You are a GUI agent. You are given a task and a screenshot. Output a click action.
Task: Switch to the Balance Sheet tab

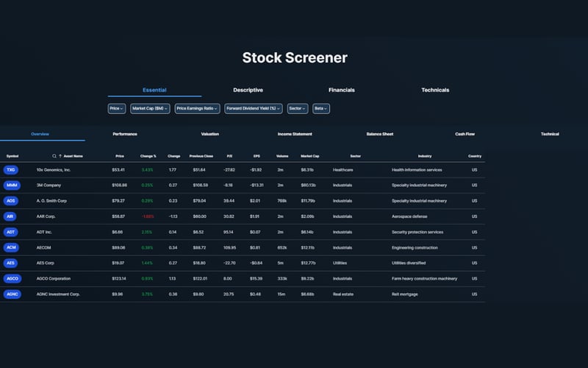coord(380,134)
